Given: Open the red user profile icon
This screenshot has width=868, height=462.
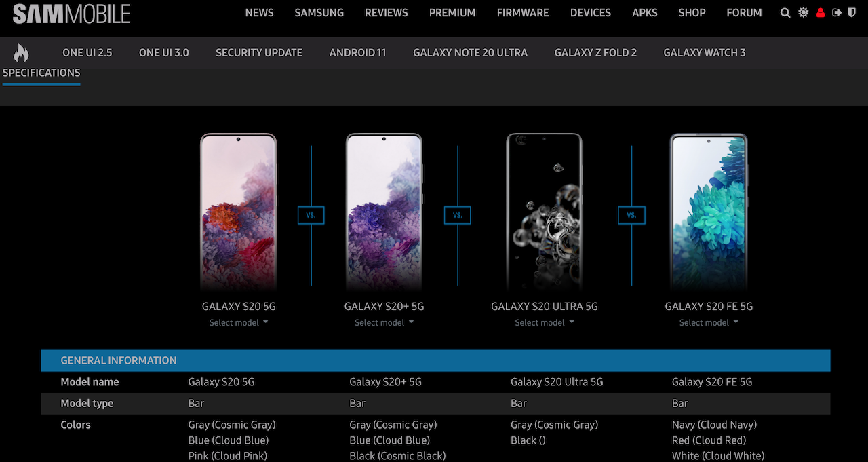Looking at the screenshot, I should coord(821,13).
